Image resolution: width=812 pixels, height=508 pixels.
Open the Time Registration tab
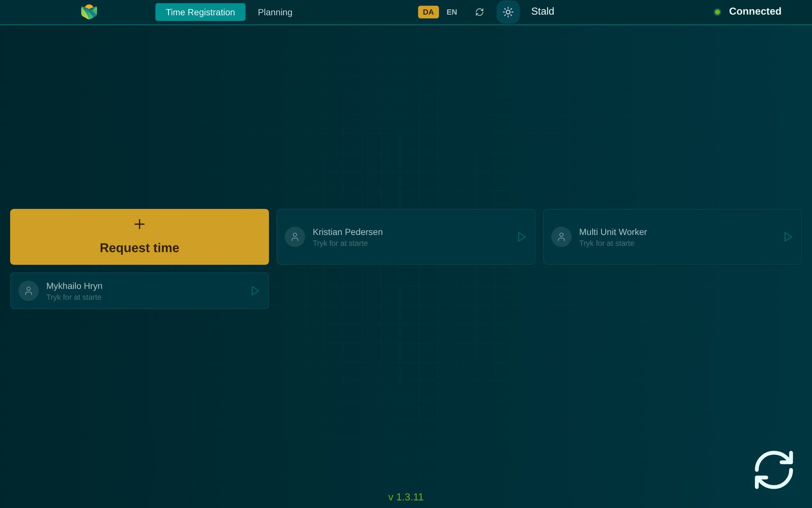click(200, 12)
